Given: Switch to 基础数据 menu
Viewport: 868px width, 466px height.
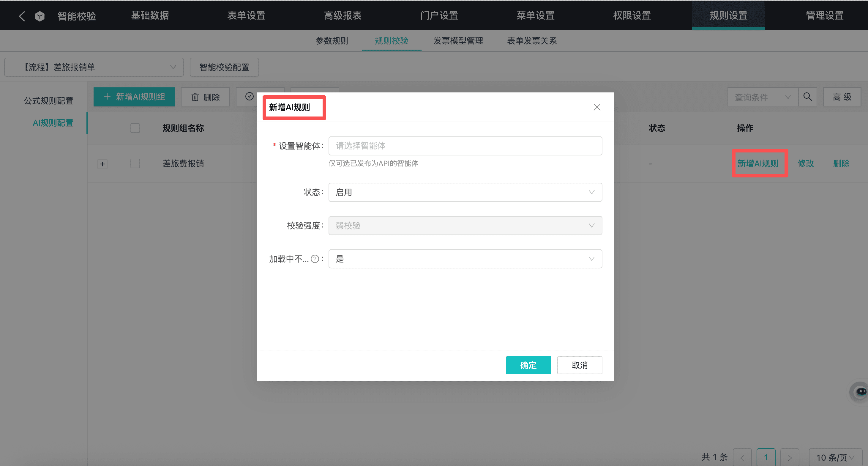Looking at the screenshot, I should point(150,15).
